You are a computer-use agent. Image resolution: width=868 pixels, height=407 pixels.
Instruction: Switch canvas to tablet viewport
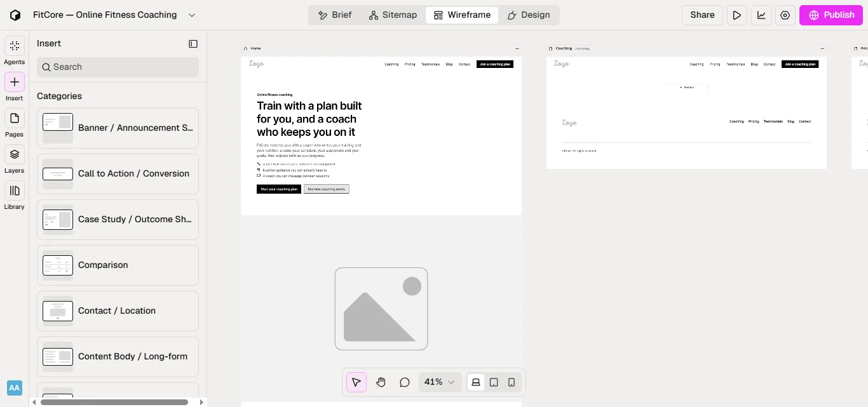click(494, 382)
